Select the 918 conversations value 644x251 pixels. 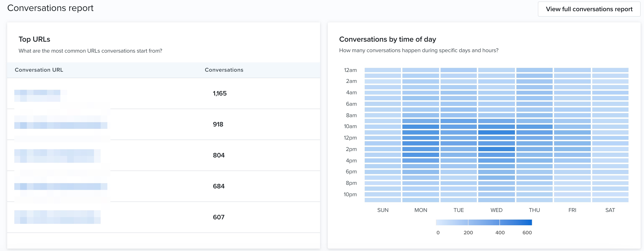coord(218,124)
